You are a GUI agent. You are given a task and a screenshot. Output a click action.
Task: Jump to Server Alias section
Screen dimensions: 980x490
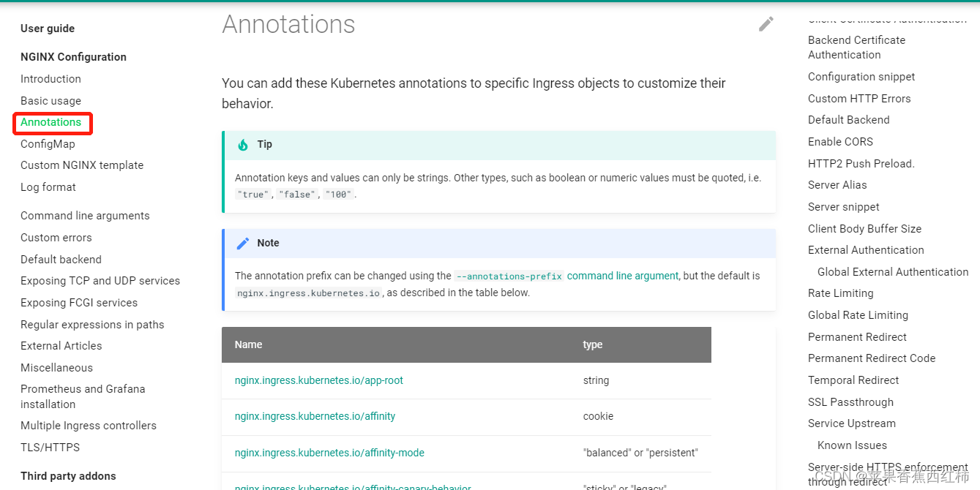pyautogui.click(x=837, y=185)
